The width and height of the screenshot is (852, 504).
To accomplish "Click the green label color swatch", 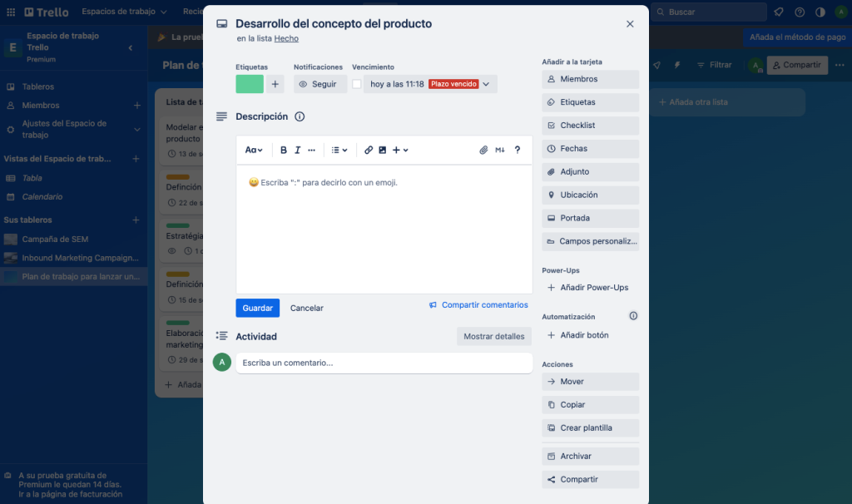I will pos(249,84).
